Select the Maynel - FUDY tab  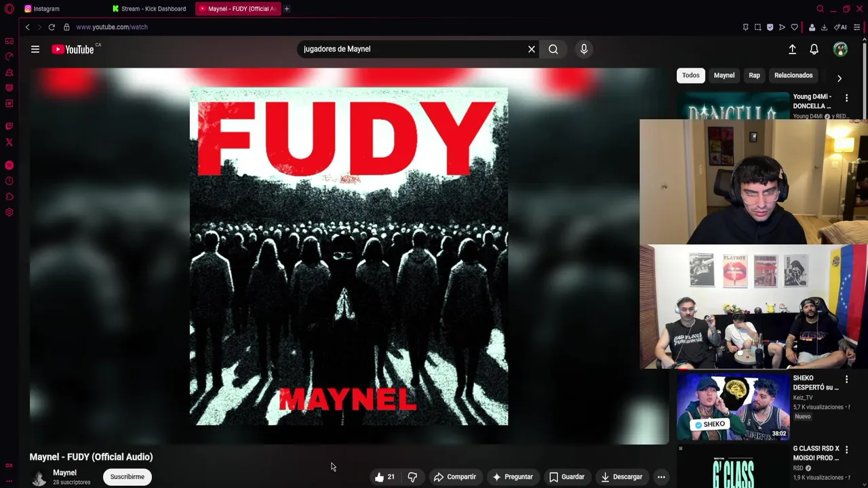[238, 9]
